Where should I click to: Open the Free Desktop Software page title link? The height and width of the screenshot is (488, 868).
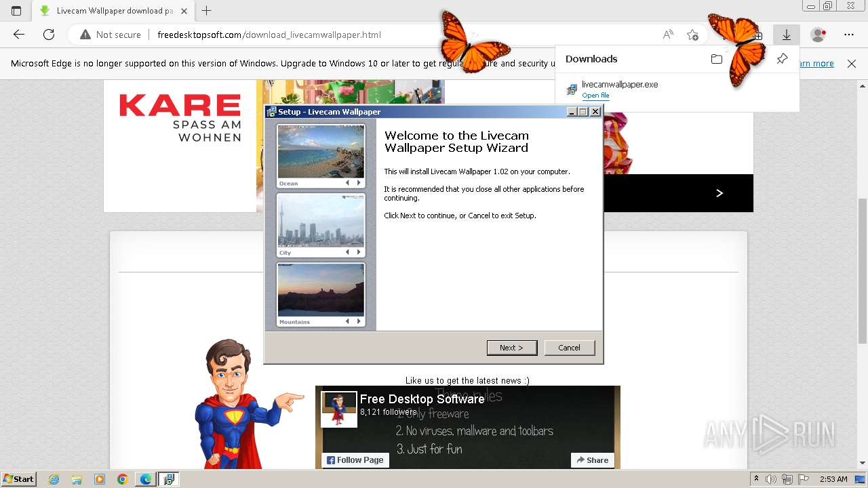point(422,399)
